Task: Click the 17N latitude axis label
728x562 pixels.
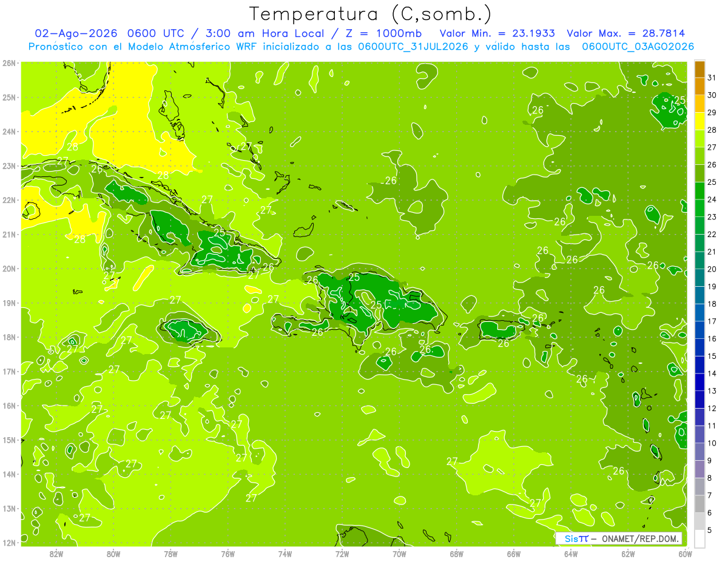Action: pyautogui.click(x=10, y=372)
